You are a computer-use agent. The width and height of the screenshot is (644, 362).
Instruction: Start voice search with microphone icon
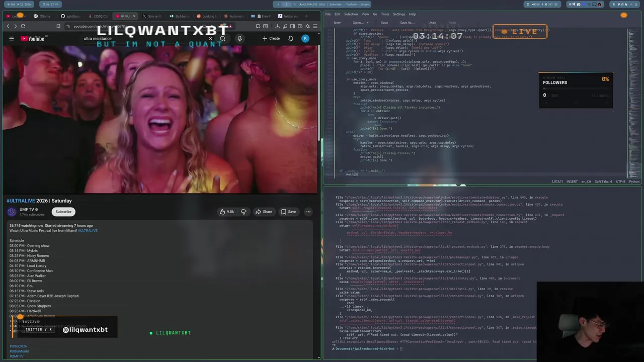[239, 39]
